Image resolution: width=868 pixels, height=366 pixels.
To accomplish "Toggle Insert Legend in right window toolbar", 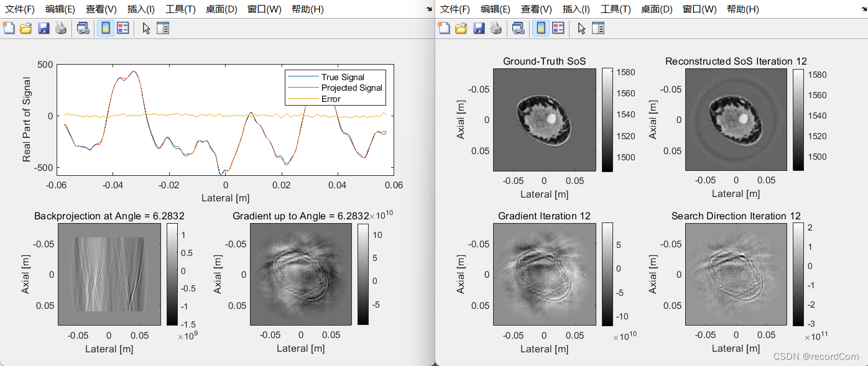I will pos(558,28).
